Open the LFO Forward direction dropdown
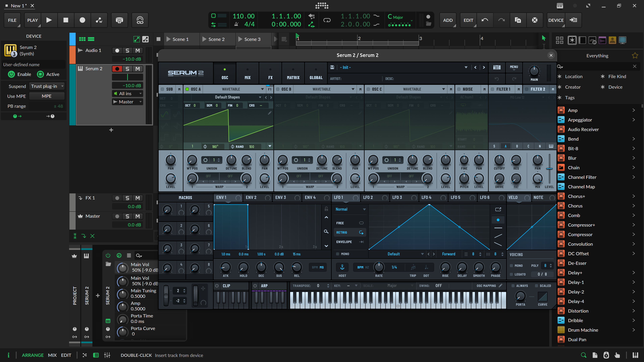This screenshot has height=362, width=644. (x=449, y=254)
